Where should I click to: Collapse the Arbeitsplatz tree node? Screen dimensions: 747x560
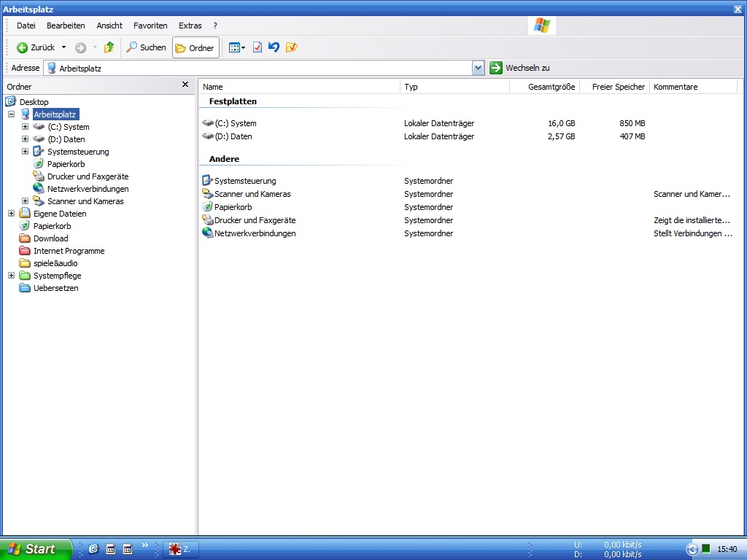(x=12, y=114)
